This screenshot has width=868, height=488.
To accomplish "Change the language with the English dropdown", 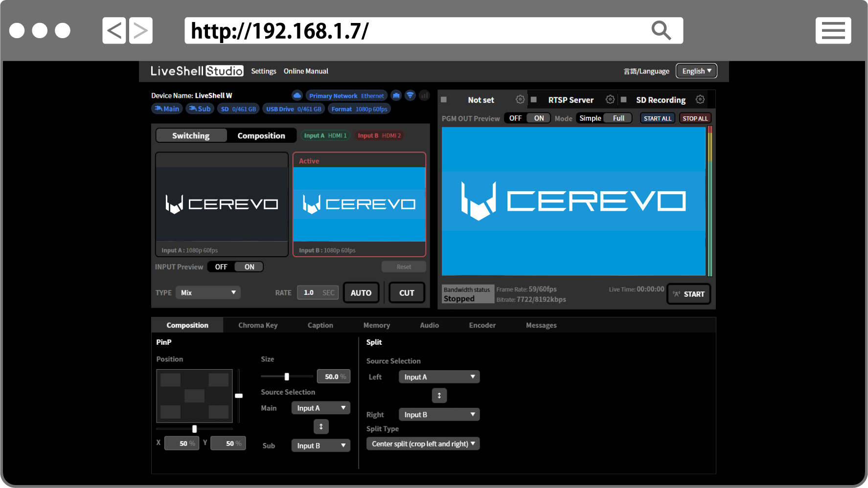I will point(696,70).
